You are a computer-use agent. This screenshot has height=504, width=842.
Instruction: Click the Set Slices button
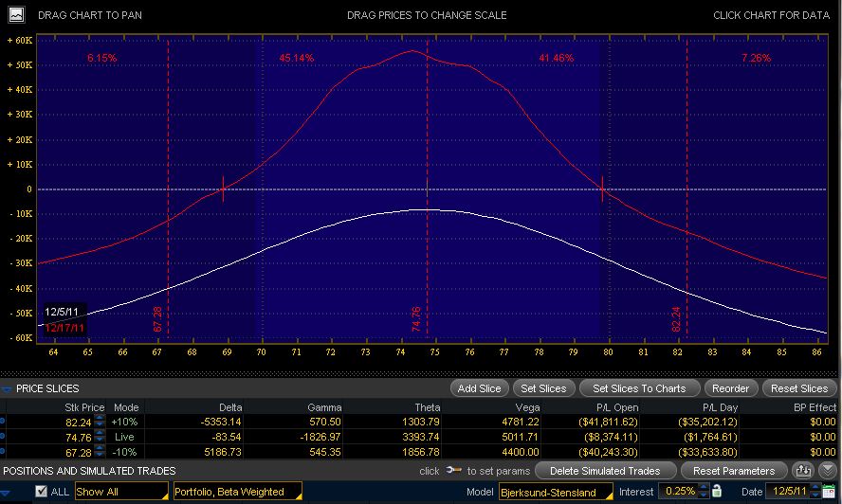click(x=543, y=388)
